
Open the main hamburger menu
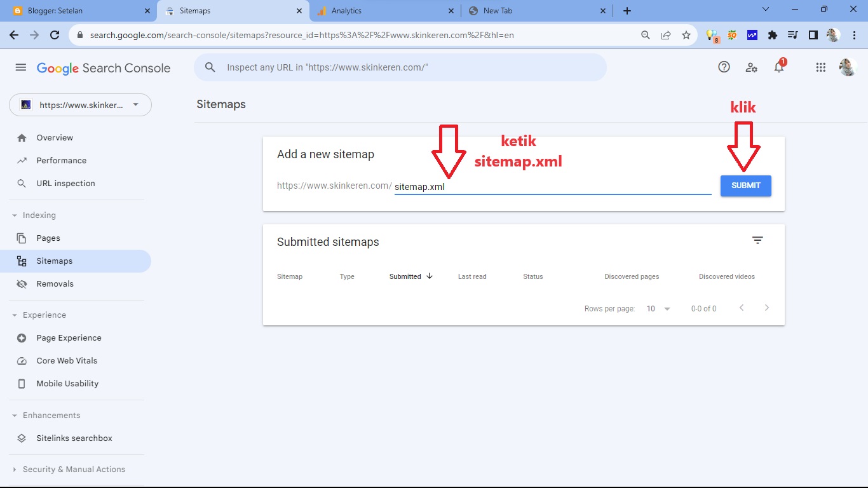(21, 67)
